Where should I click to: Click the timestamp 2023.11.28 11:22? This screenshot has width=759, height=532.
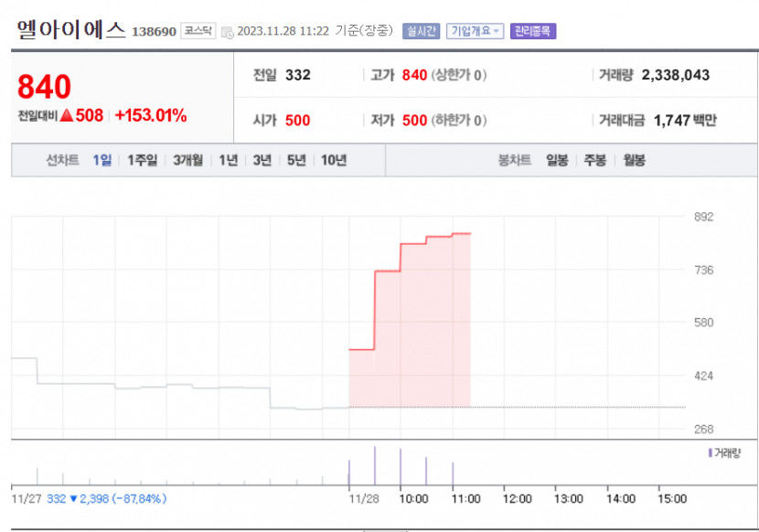pos(283,31)
